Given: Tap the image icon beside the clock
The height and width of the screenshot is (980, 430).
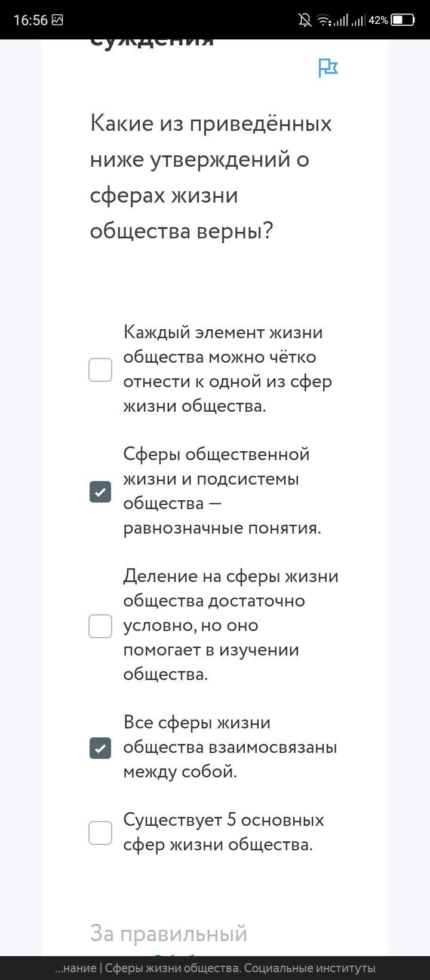Looking at the screenshot, I should (57, 20).
